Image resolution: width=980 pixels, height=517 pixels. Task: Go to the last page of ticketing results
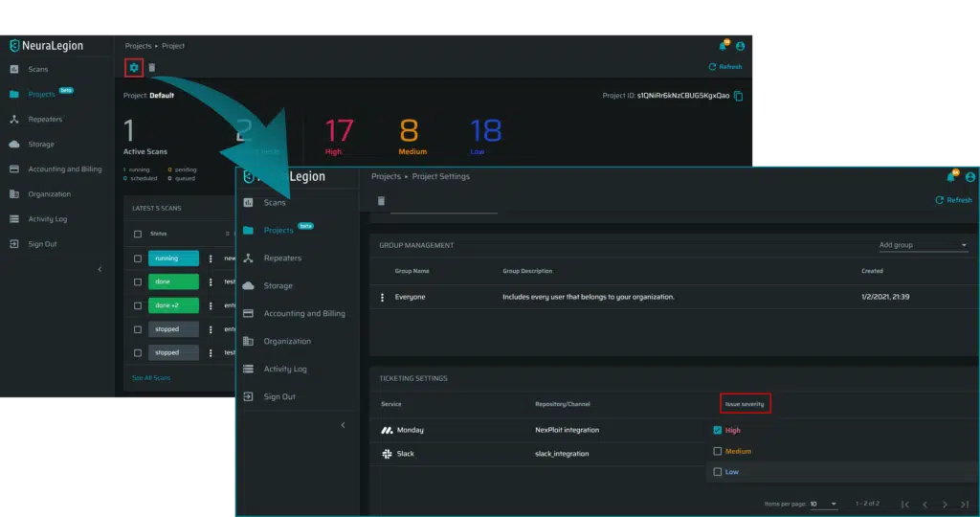(x=965, y=504)
